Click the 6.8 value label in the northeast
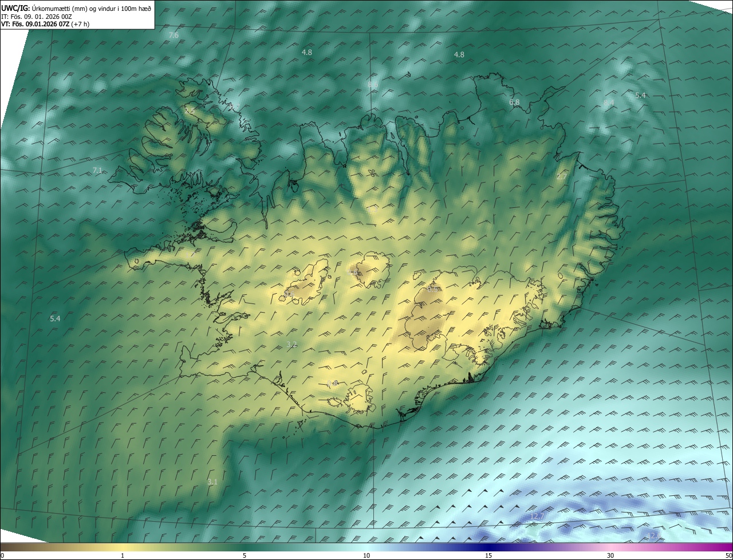Image resolution: width=733 pixels, height=560 pixels. coord(514,102)
